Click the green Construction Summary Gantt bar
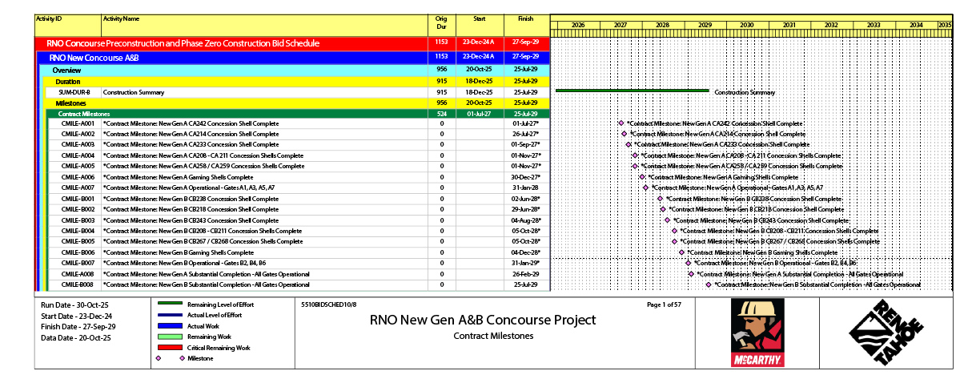This screenshot has height=383, width=980. point(632,91)
